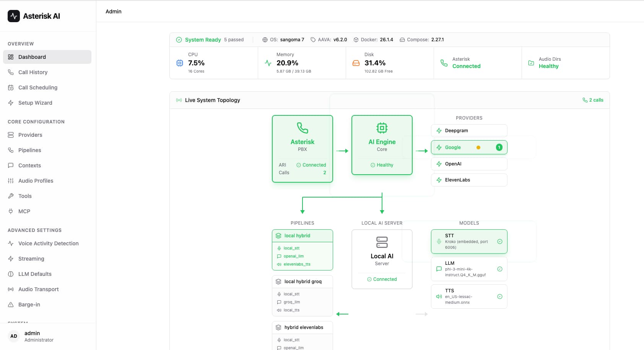Select the local hybrid groq pipeline
This screenshot has width=644, height=350.
tap(302, 296)
